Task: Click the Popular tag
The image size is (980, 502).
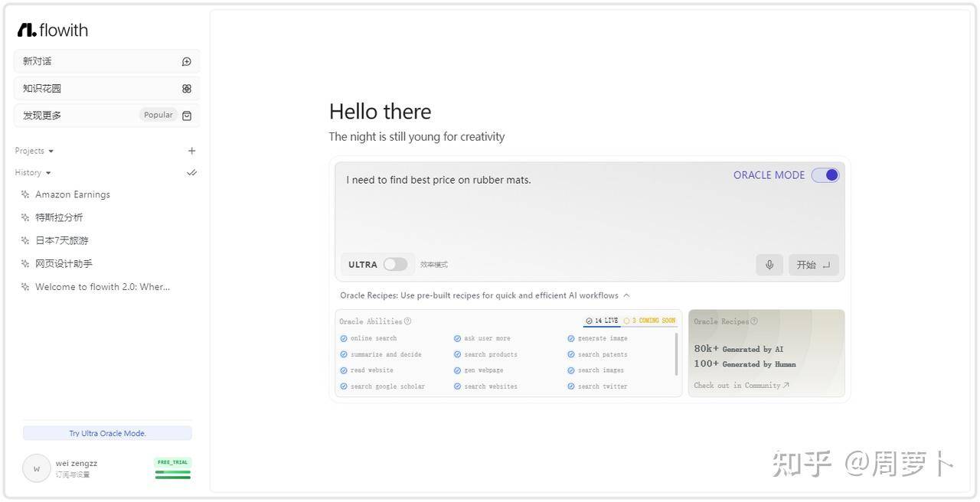Action: (x=158, y=116)
